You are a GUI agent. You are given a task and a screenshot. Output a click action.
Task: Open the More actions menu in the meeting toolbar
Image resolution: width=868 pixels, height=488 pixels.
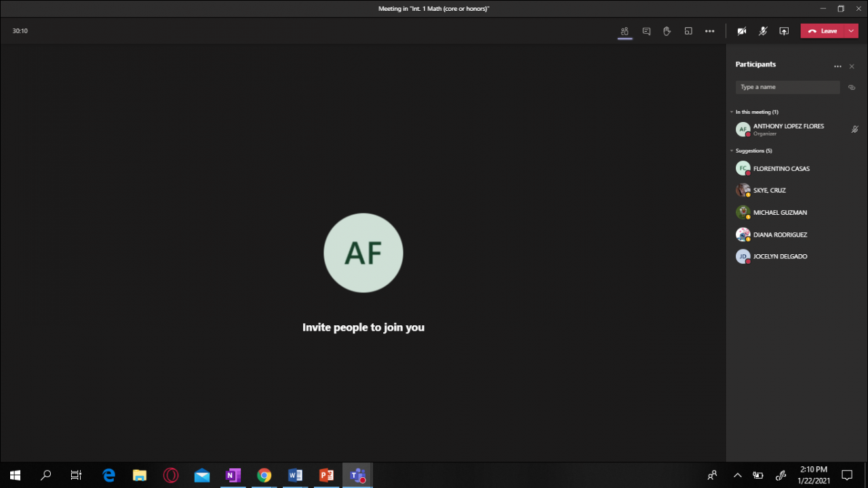pyautogui.click(x=709, y=31)
